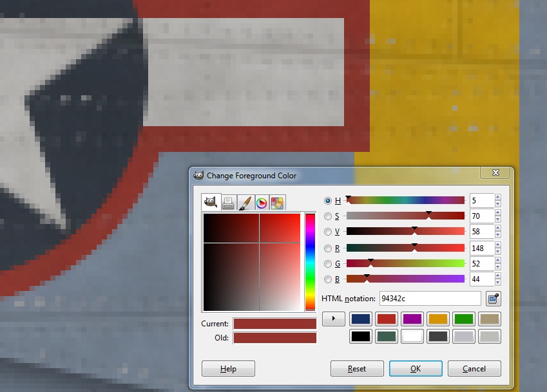Image resolution: width=547 pixels, height=392 pixels.
Task: Click the Old color preview bar
Action: [275, 338]
